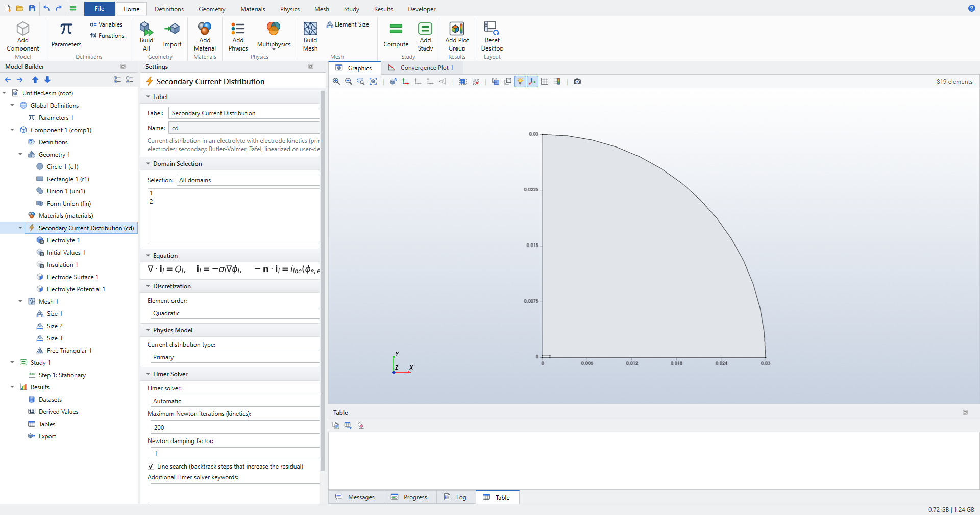Select Electrode Surface 1 in the tree
Image resolution: width=980 pixels, height=515 pixels.
(72, 277)
